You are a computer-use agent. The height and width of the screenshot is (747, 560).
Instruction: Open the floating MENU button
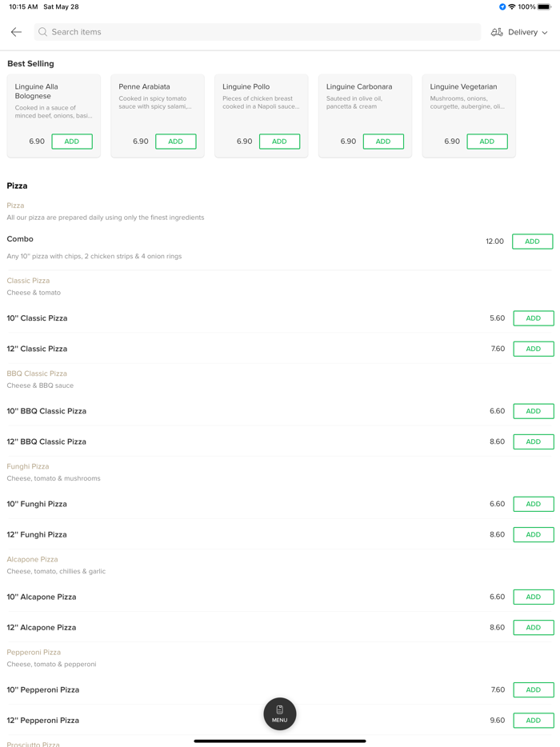pos(279,713)
